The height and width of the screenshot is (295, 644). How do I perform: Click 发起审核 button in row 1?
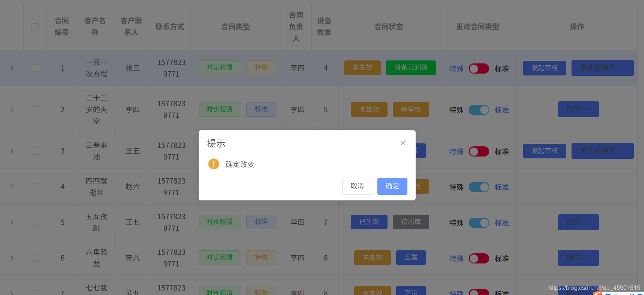tap(544, 68)
